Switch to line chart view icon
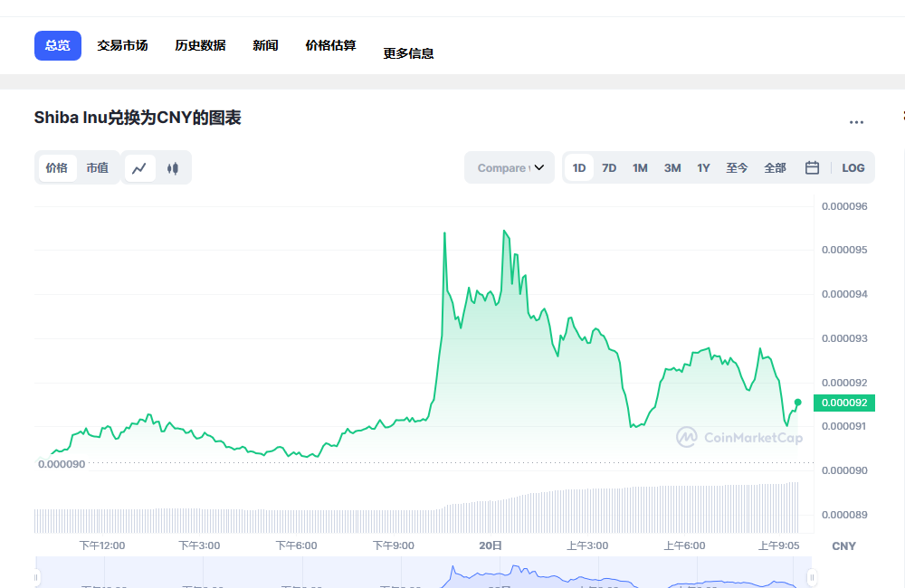 pos(139,168)
